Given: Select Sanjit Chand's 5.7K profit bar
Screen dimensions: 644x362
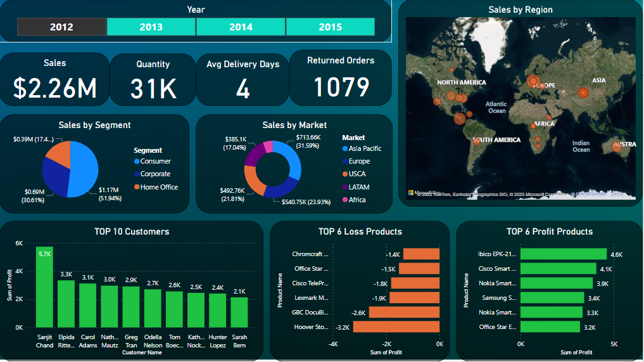Looking at the screenshot, I should [44, 287].
